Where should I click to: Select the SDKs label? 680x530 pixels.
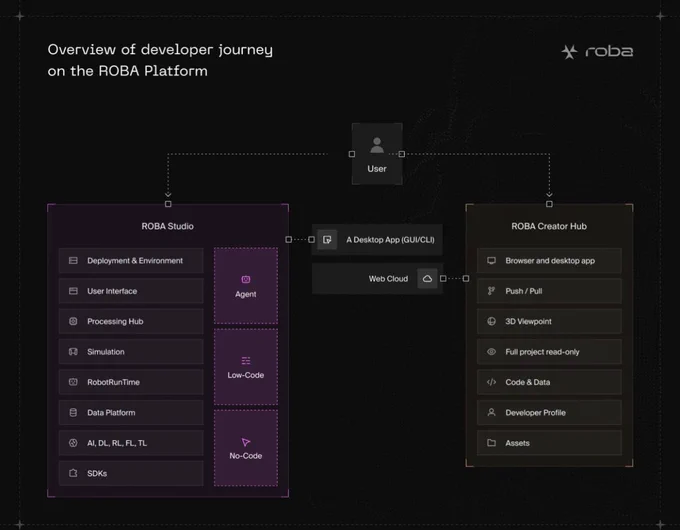coord(97,473)
